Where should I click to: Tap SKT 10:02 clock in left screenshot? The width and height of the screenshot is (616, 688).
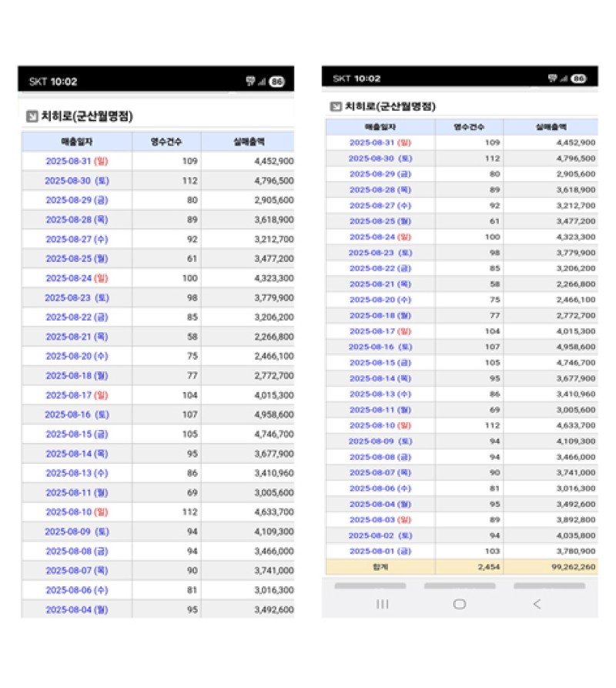[x=53, y=82]
